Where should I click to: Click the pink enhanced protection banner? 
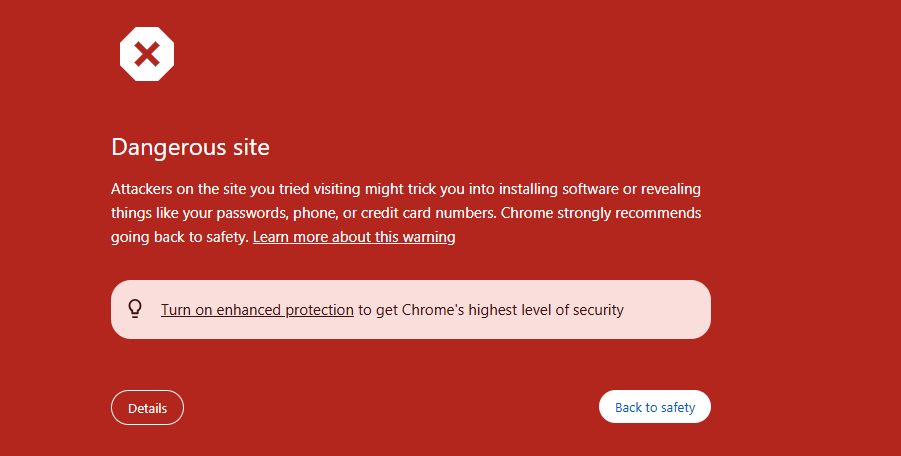tap(411, 310)
